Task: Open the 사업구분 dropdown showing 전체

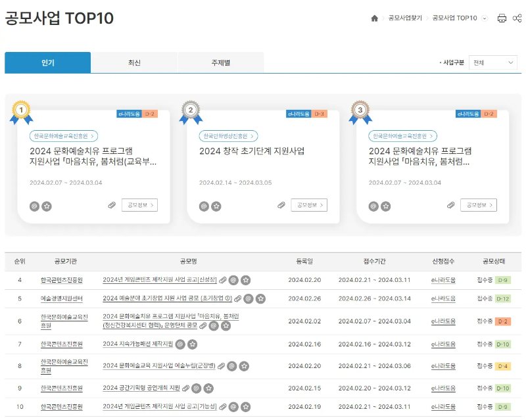Action: click(492, 63)
